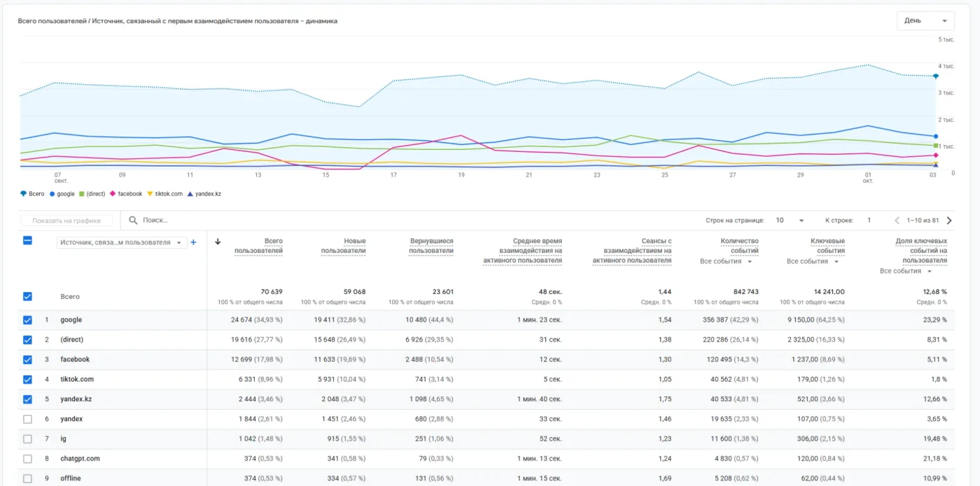This screenshot has height=486, width=980.
Task: Click the facebook legend marker
Action: click(x=113, y=194)
